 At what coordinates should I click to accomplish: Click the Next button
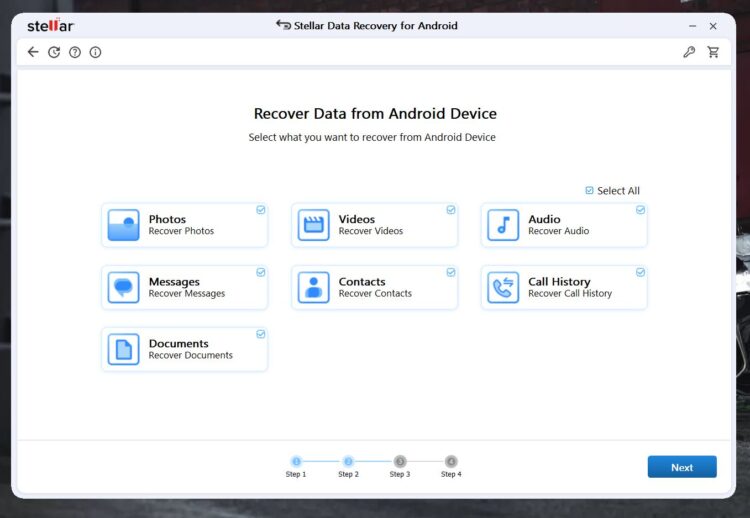click(x=682, y=467)
